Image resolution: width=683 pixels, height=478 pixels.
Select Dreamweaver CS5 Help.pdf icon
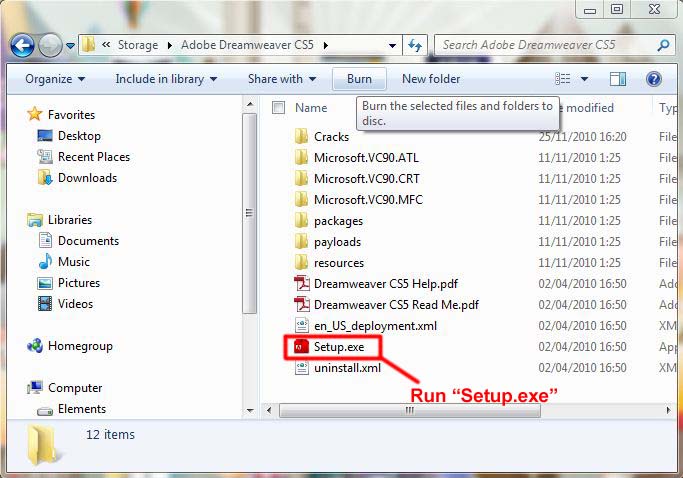(302, 284)
